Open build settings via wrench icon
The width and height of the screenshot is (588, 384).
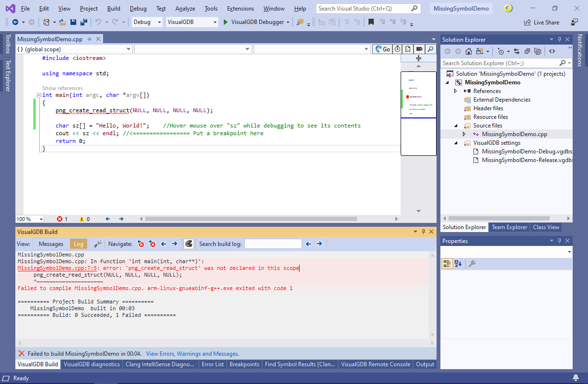98,244
